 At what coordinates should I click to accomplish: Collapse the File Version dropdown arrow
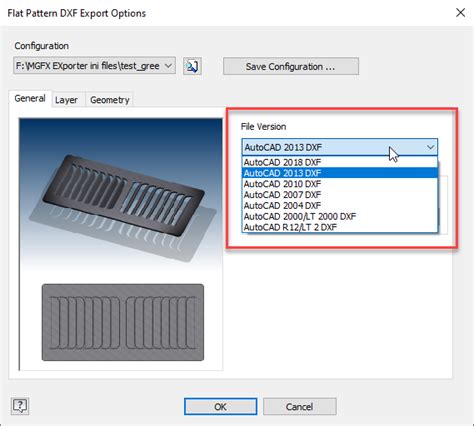pyautogui.click(x=430, y=147)
